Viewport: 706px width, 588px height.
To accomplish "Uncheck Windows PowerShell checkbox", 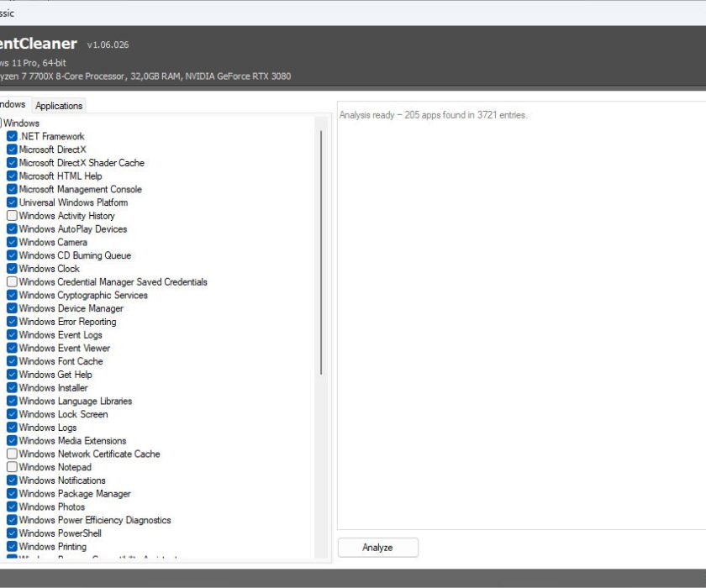I will (x=12, y=533).
